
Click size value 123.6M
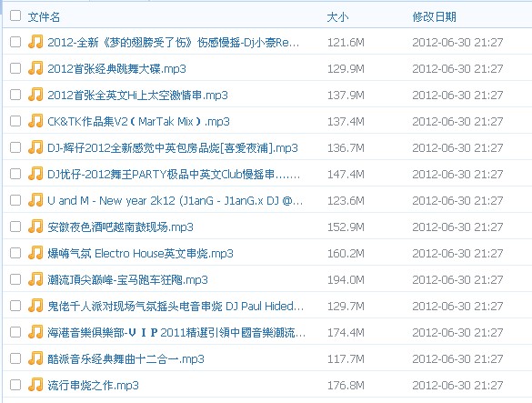346,201
